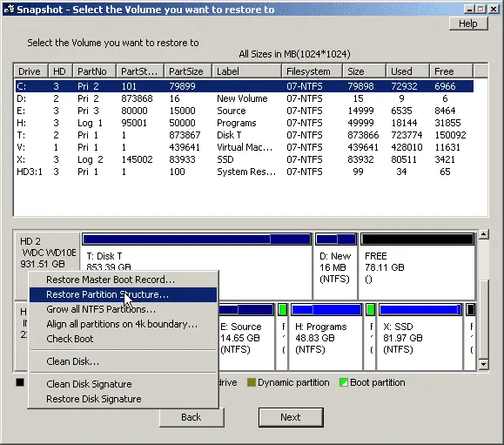
Task: Click 6966 free value in C: row
Action: [x=445, y=86]
